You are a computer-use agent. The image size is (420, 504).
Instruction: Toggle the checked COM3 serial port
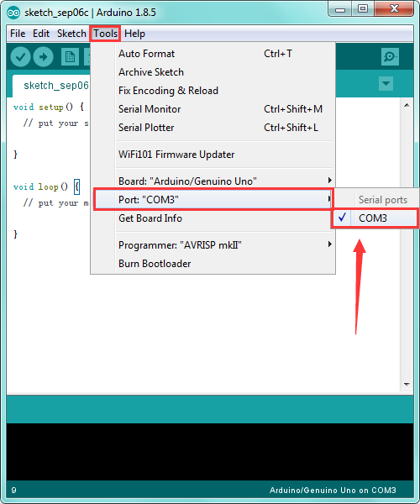tap(375, 218)
